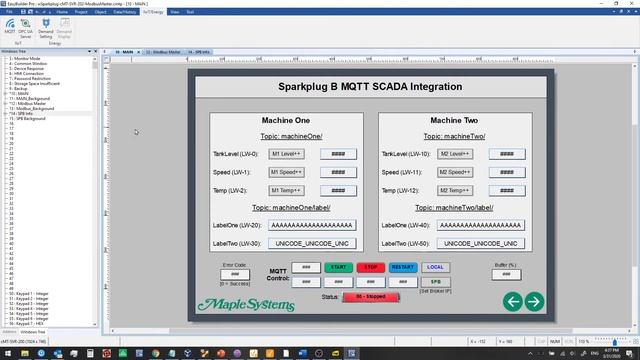
Task: Open the OPC UA Server icon
Action: (25, 29)
